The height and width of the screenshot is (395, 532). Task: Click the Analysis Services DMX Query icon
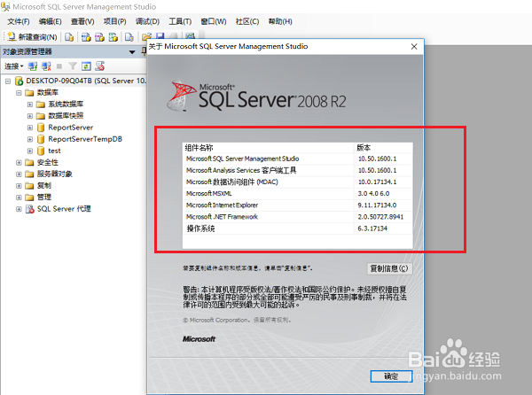tap(99, 37)
